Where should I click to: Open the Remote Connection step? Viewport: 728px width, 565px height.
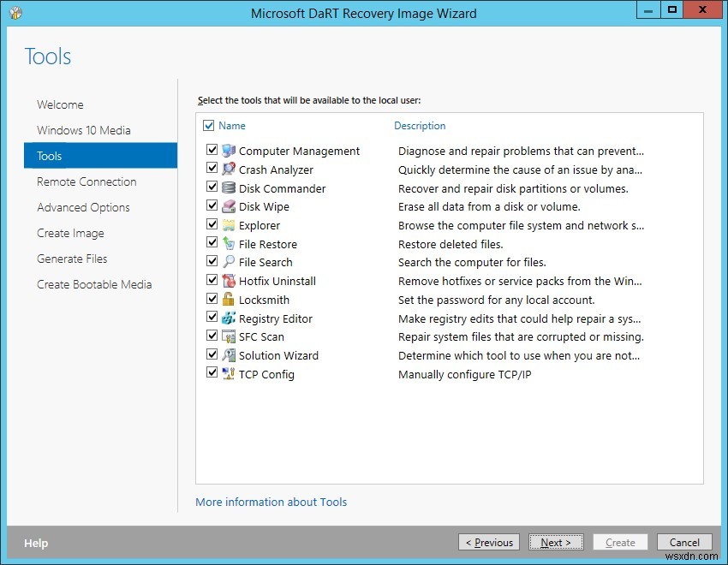tap(87, 181)
